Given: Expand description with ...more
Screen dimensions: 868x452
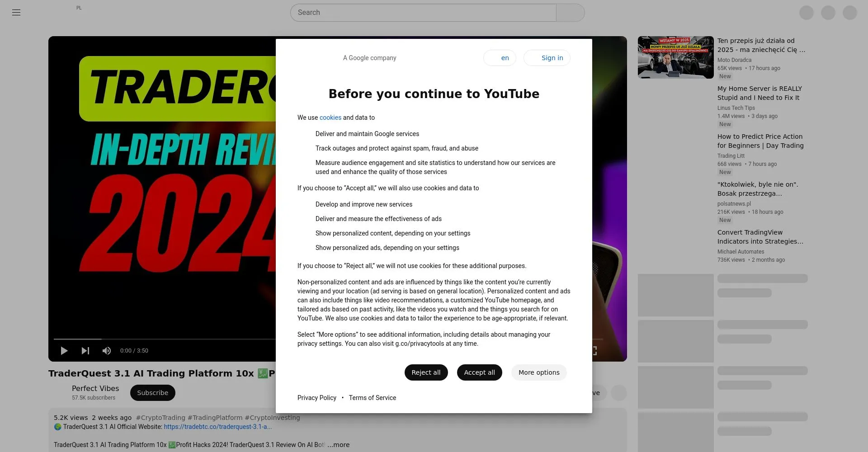Looking at the screenshot, I should [339, 445].
